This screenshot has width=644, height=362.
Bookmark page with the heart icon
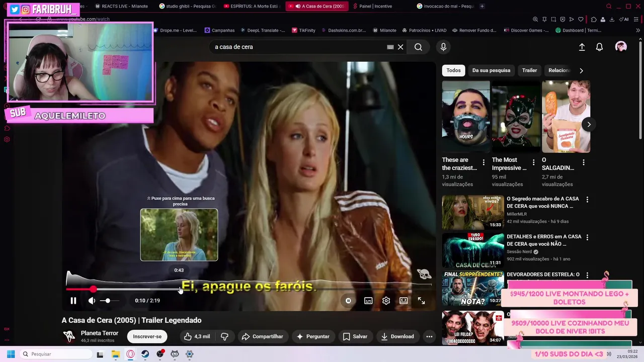pyautogui.click(x=581, y=19)
